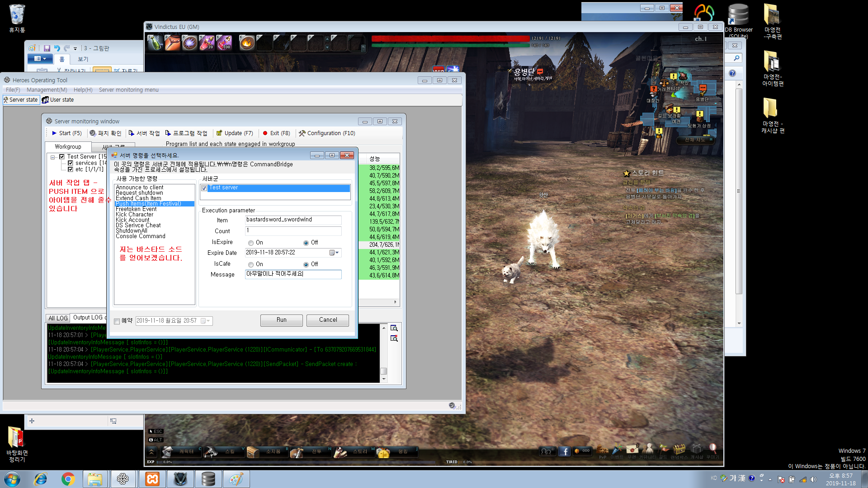
Task: Open the File(F) menu
Action: [x=13, y=90]
